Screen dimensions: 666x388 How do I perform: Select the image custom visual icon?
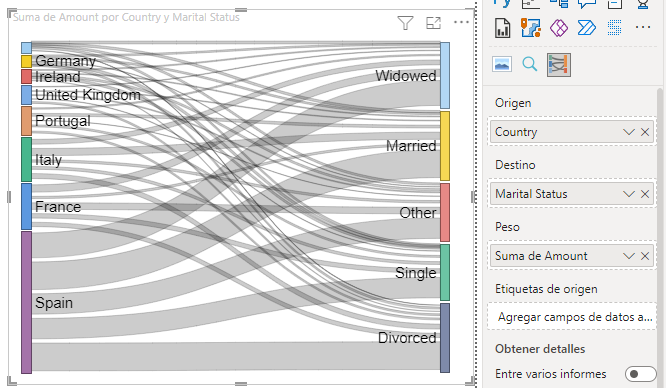point(502,65)
